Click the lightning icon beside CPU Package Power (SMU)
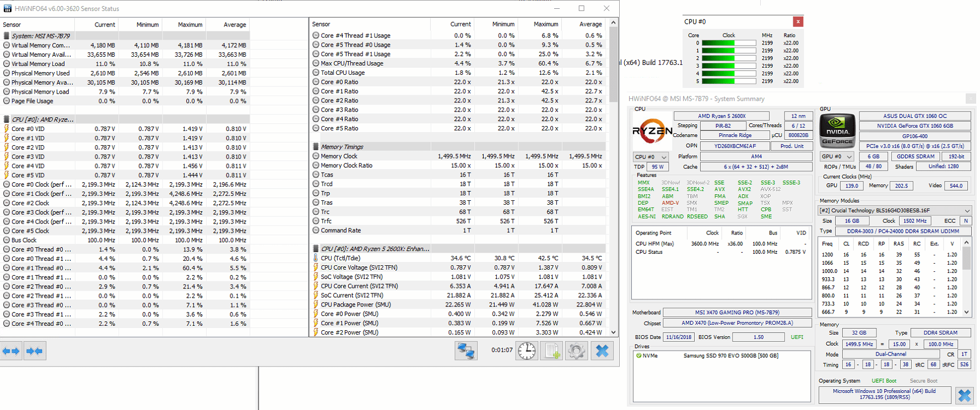Screen dimensions: 980x410 pyautogui.click(x=316, y=304)
